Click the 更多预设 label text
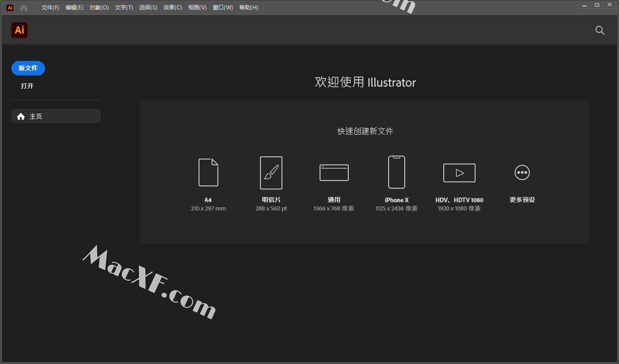Viewport: 619px width, 364px height. coord(522,200)
